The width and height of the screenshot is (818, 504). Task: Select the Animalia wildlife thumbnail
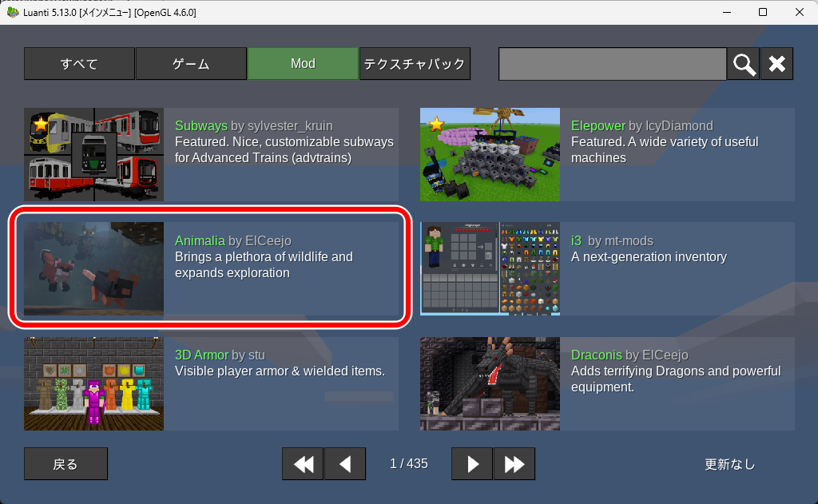[x=93, y=268]
